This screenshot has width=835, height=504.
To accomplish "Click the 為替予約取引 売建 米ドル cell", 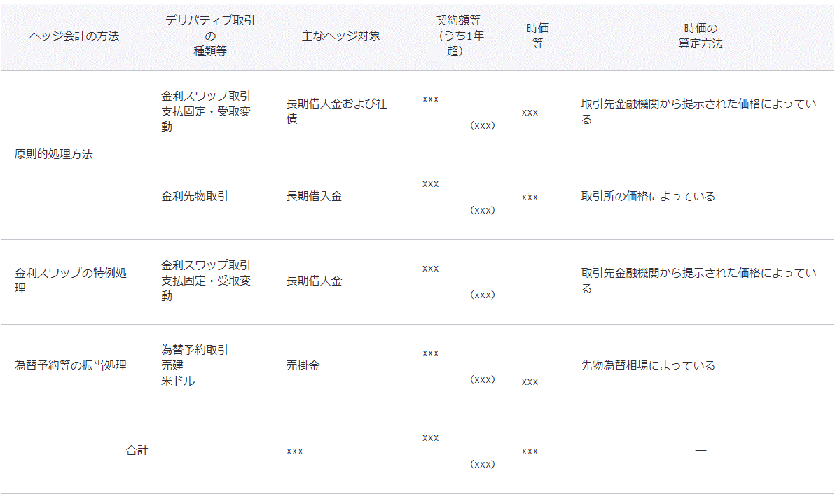I will pos(194,365).
